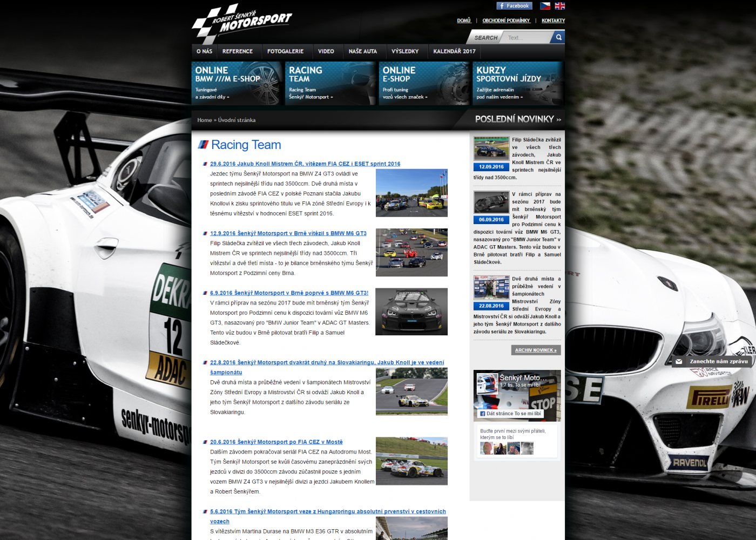The height and width of the screenshot is (540, 756).
Task: Open article 22.8.2016 dvakrát druhý na Slovakiaringu
Action: pos(327,362)
